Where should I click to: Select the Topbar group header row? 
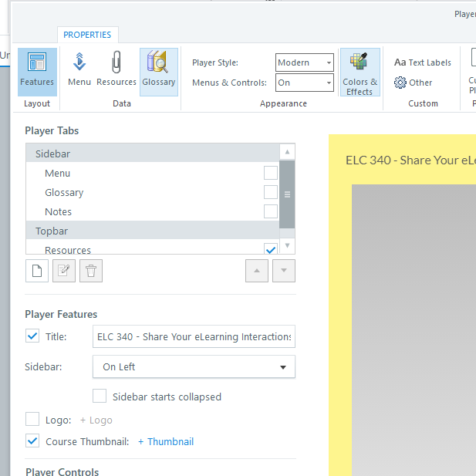click(153, 231)
